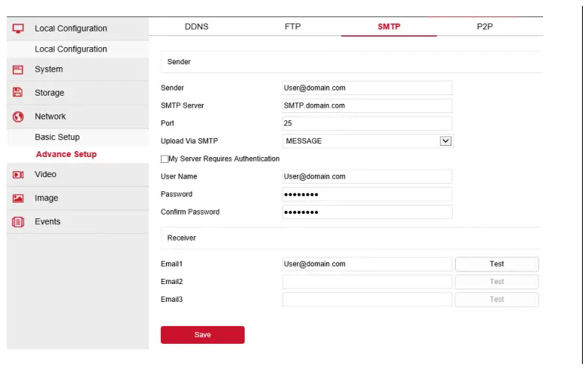
Task: Click the Image picture icon
Action: pos(19,198)
